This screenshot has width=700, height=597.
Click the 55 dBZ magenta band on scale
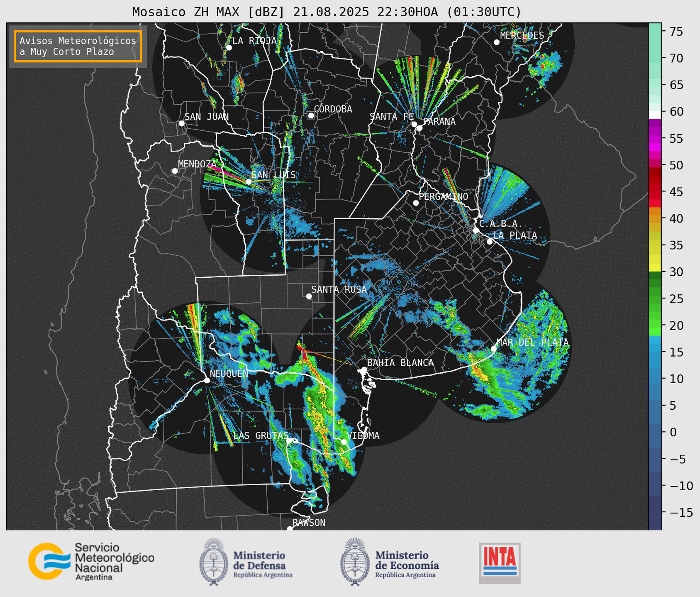tap(655, 138)
